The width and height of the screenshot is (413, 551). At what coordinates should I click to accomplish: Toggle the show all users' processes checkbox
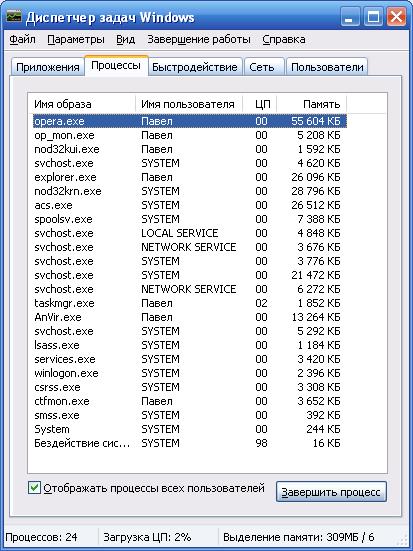tap(34, 488)
